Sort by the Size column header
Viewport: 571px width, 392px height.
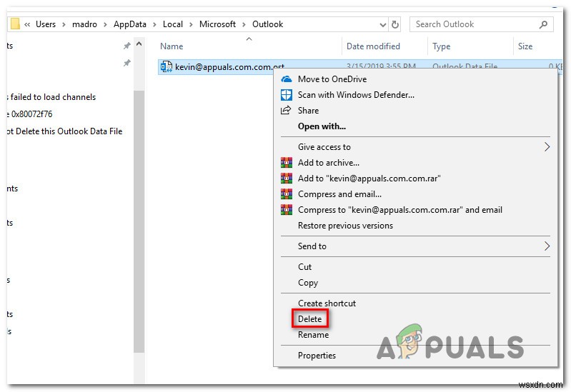point(525,46)
